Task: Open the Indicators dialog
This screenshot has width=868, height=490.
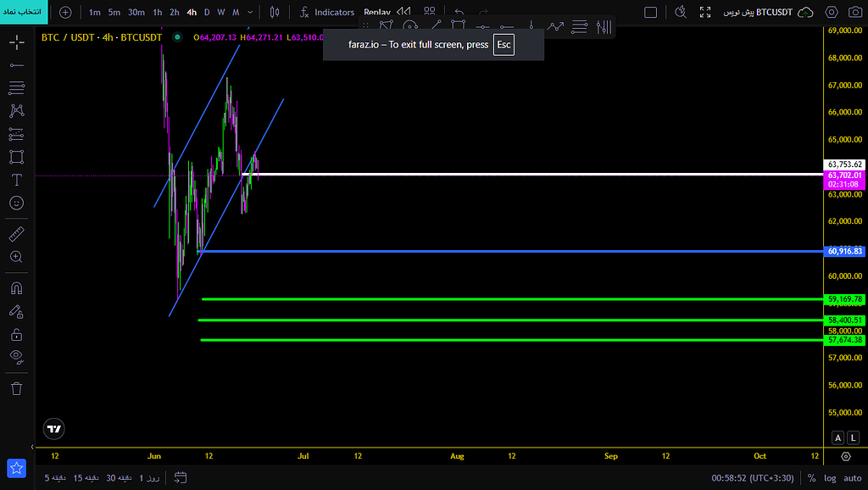Action: point(327,12)
